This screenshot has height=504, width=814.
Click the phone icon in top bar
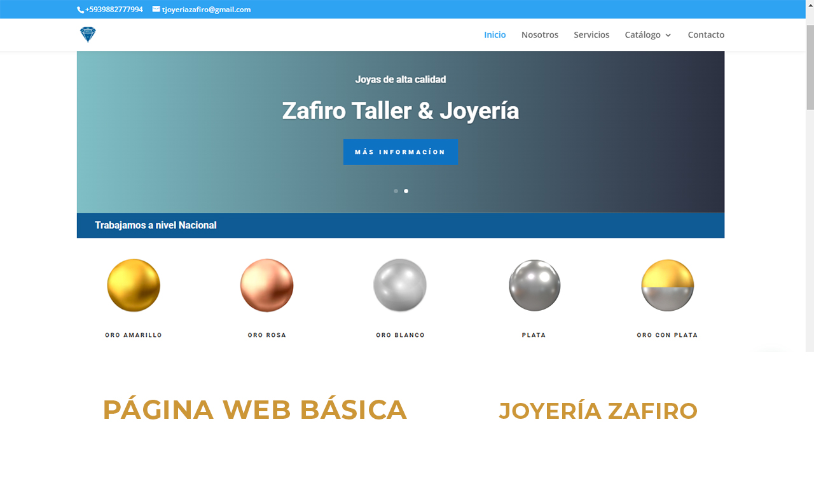click(80, 10)
